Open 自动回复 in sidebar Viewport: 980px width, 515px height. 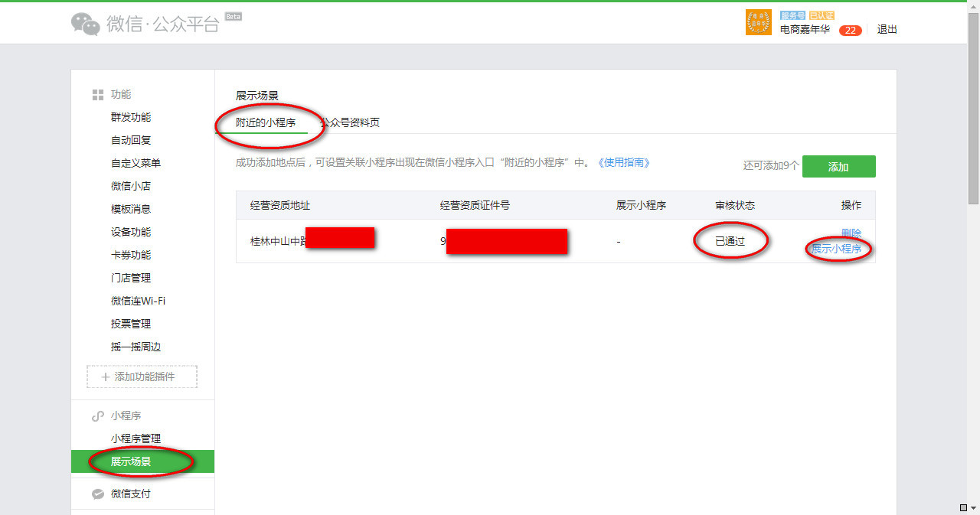pyautogui.click(x=131, y=140)
